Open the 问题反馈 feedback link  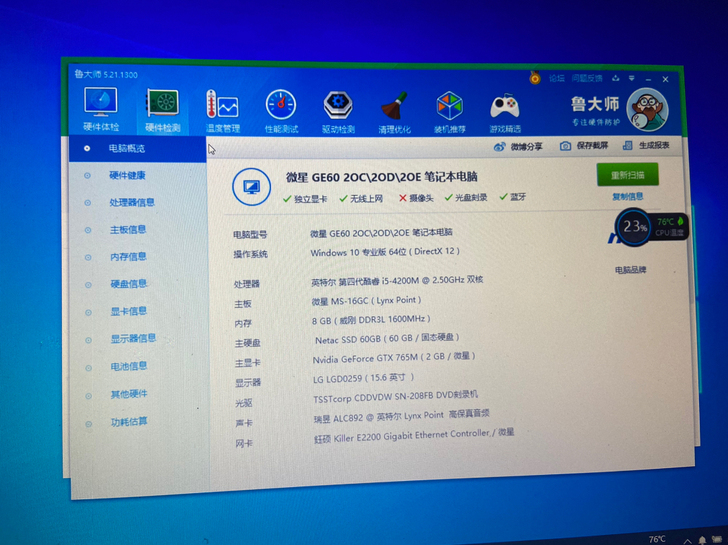[x=587, y=78]
